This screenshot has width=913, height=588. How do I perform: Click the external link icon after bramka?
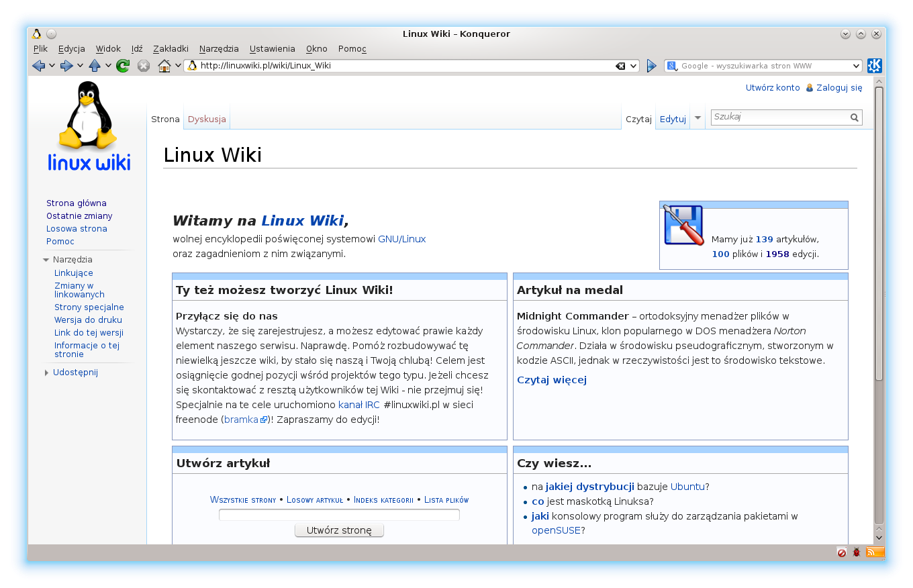(x=264, y=420)
